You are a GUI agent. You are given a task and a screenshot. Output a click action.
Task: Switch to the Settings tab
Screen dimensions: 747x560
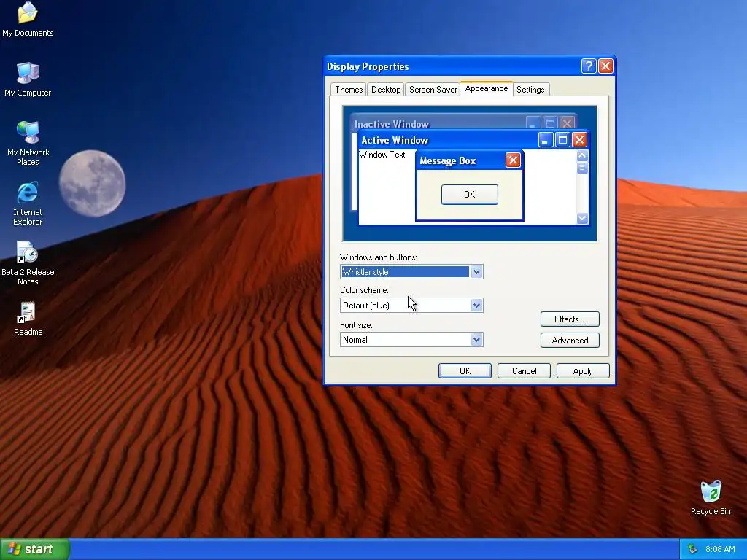click(530, 90)
